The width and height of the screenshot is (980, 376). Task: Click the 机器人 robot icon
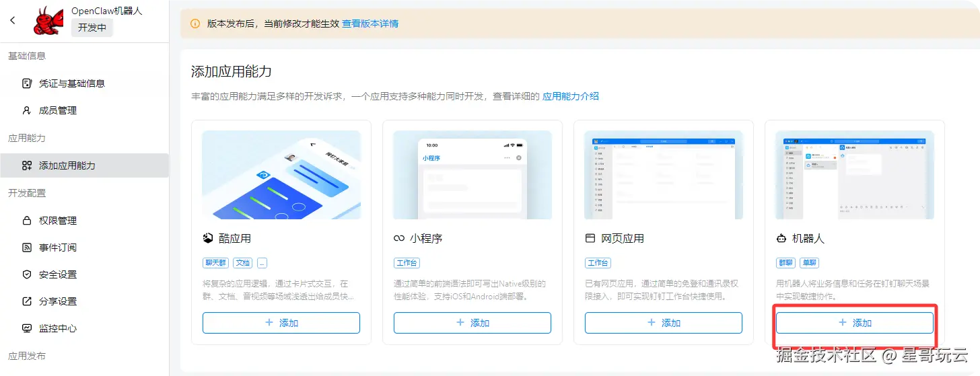pos(781,238)
